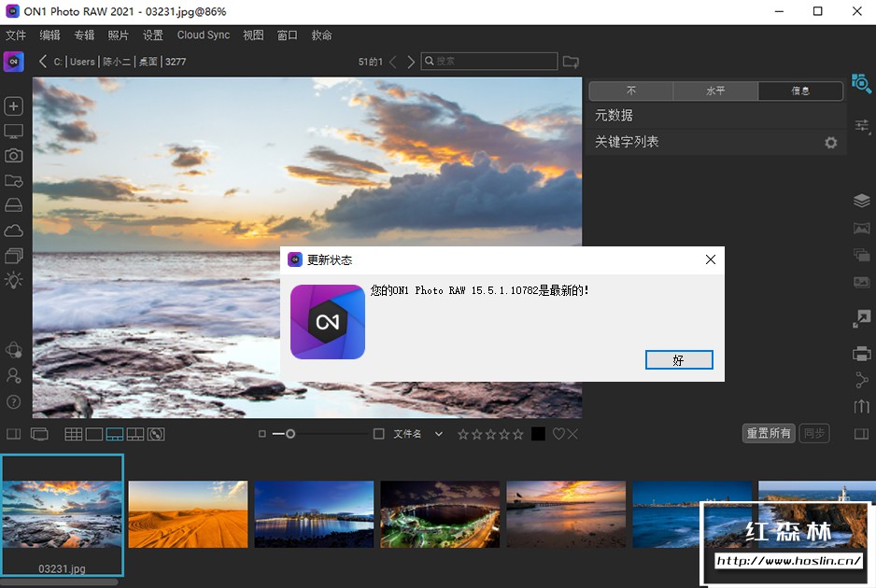The image size is (876, 588).
Task: Toggle the heart like flag
Action: [x=558, y=434]
